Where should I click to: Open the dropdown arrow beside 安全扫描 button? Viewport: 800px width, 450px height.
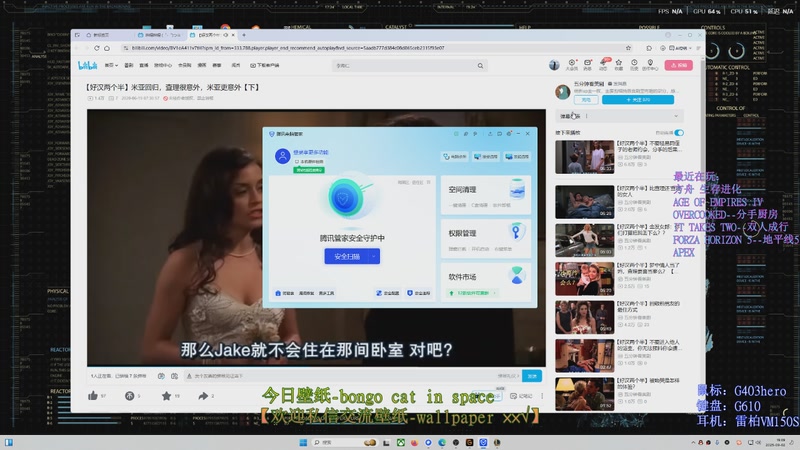(x=374, y=256)
